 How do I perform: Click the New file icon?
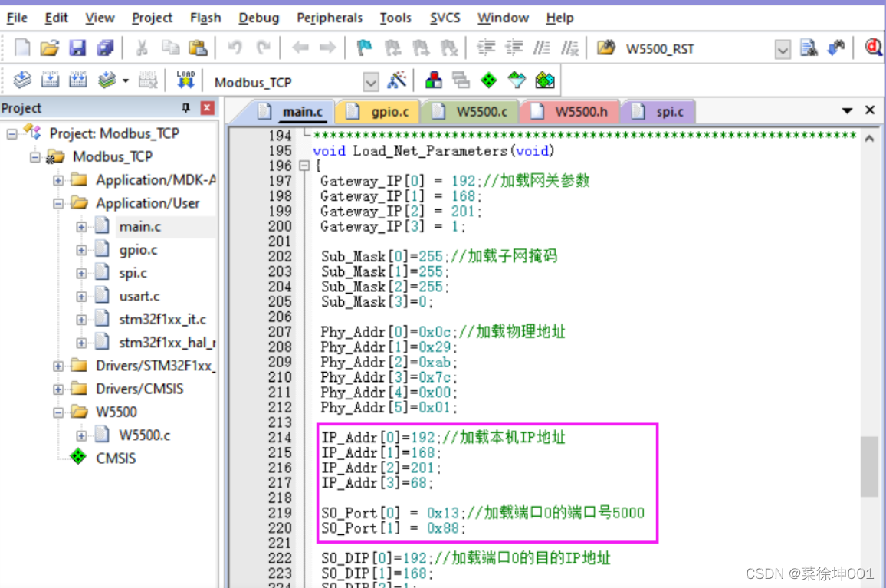[22, 48]
